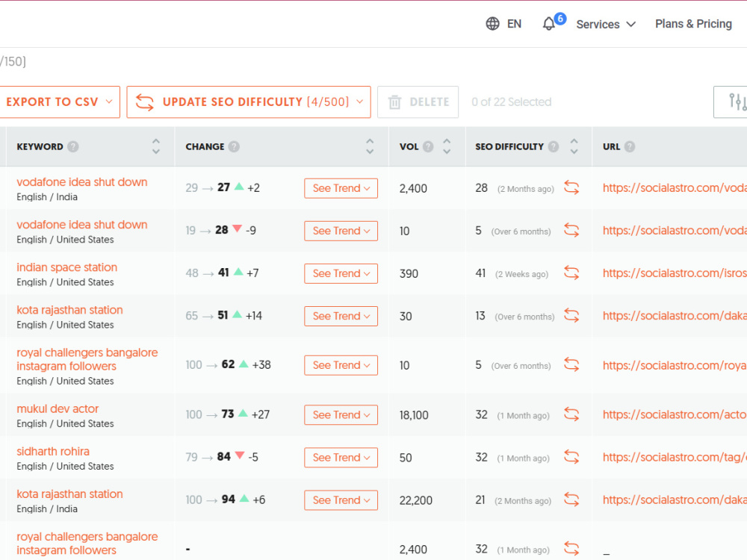The image size is (747, 560).
Task: Expand See Trend for sidharth rohira
Action: coord(341,458)
